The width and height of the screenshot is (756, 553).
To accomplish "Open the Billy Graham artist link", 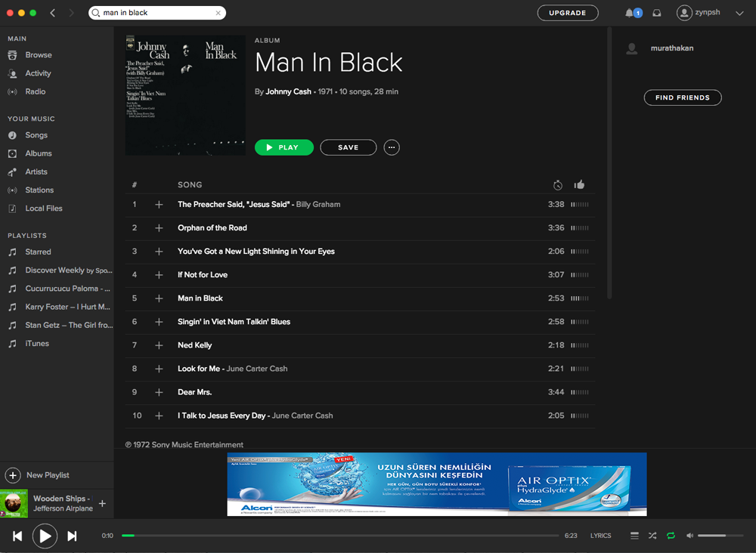I will (x=318, y=205).
